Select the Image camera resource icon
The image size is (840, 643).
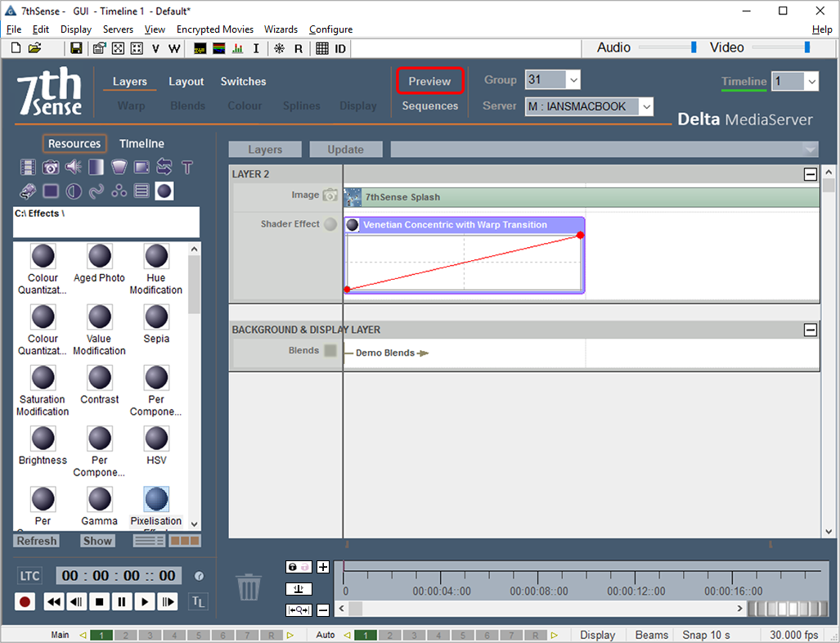[x=51, y=167]
